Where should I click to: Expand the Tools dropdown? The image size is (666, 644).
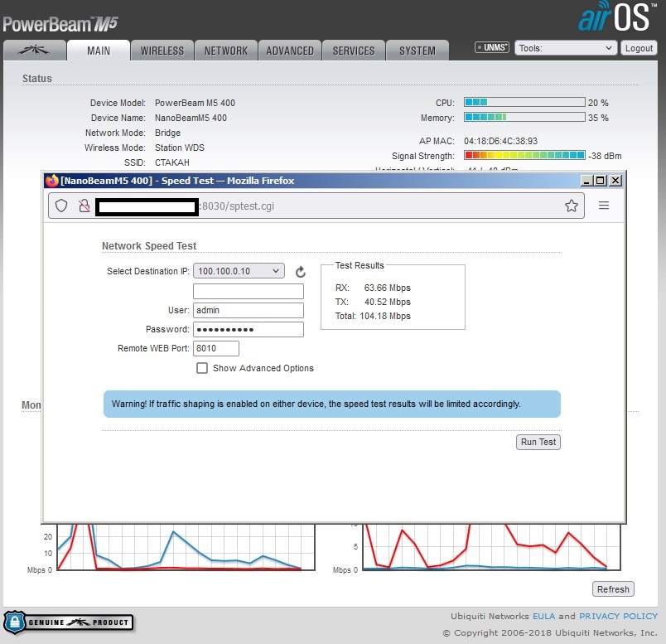click(565, 48)
